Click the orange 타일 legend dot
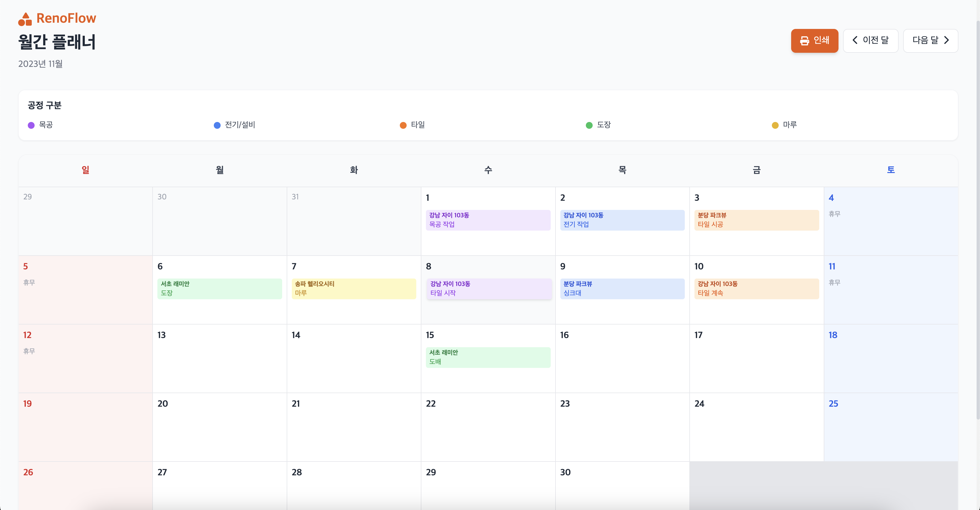 point(403,125)
